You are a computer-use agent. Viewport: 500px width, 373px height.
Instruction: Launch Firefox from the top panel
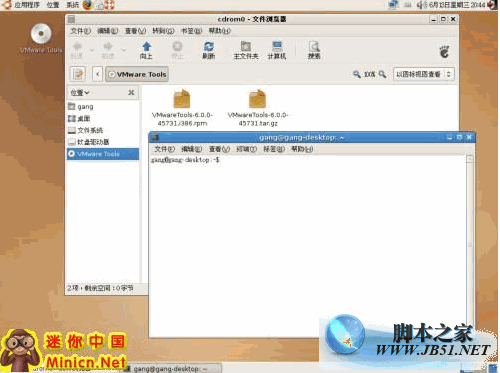click(x=88, y=5)
